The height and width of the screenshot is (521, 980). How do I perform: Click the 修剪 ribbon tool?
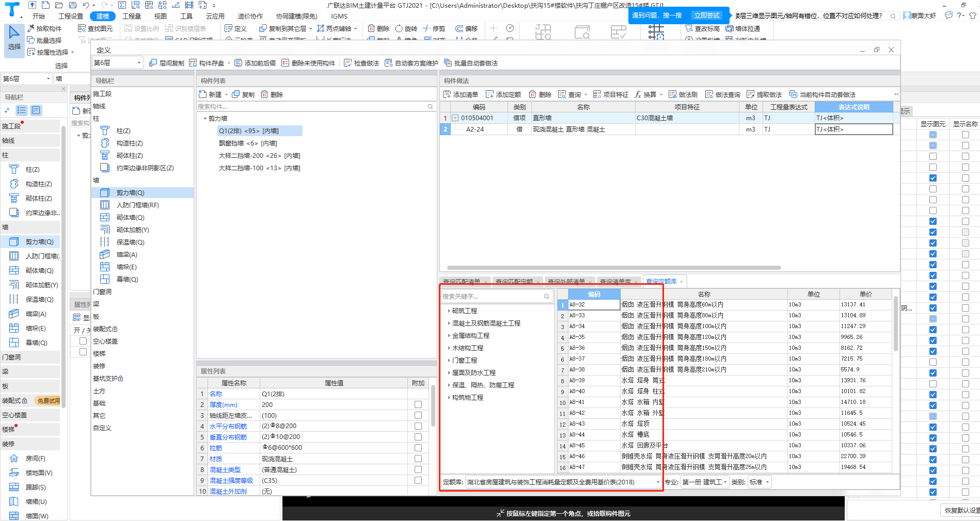point(434,28)
